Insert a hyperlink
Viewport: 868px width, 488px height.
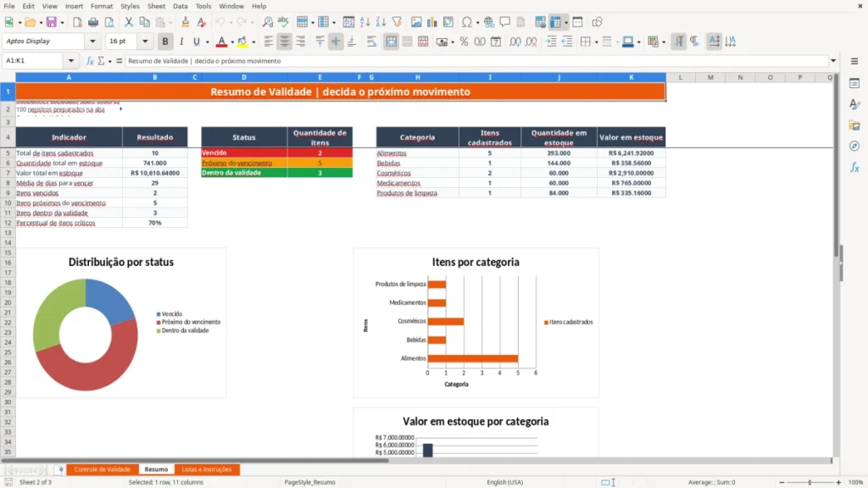click(x=489, y=22)
